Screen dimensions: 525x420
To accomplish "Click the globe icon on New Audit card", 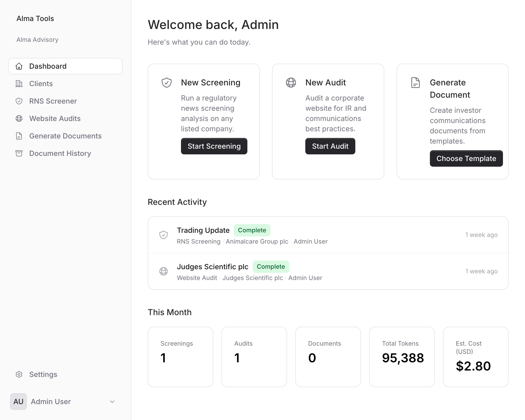I will [x=291, y=83].
